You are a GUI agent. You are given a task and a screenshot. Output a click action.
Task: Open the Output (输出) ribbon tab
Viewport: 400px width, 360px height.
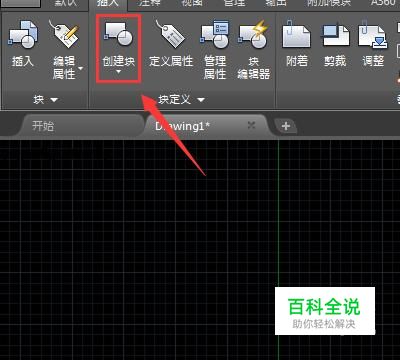click(x=276, y=3)
